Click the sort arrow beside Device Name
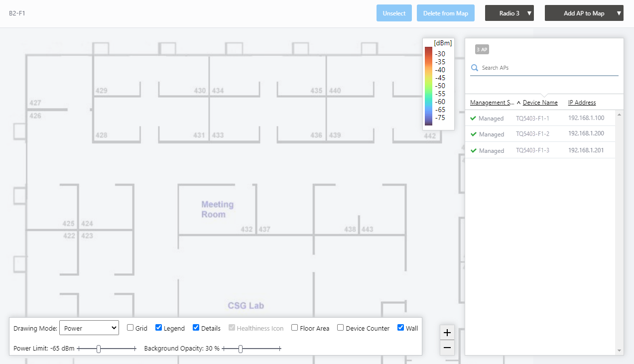Screen dimensions: 634x364 [x=518, y=103]
